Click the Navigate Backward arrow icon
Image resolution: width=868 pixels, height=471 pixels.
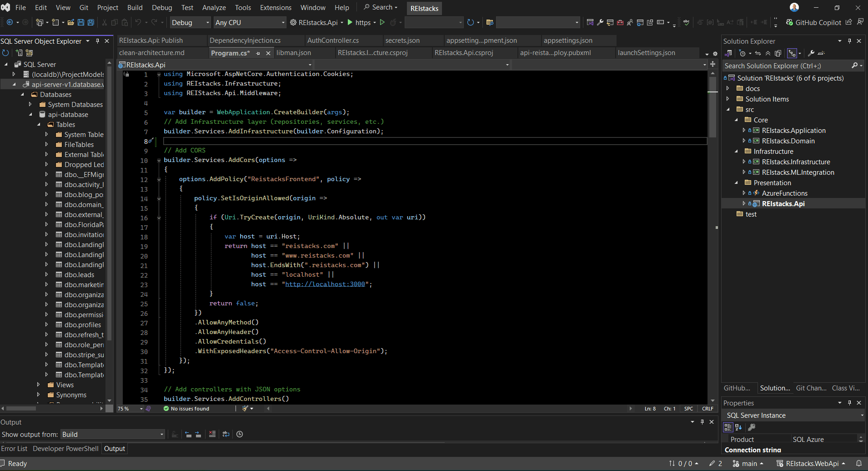point(10,22)
